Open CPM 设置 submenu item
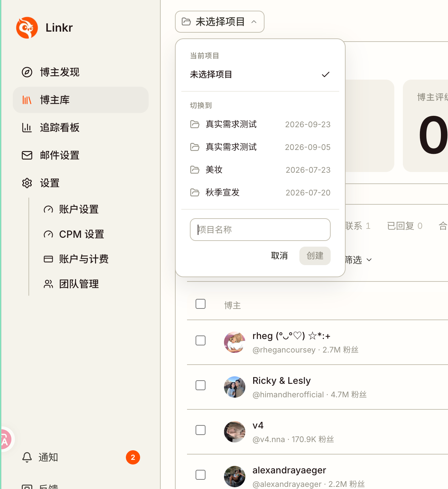 click(x=82, y=234)
